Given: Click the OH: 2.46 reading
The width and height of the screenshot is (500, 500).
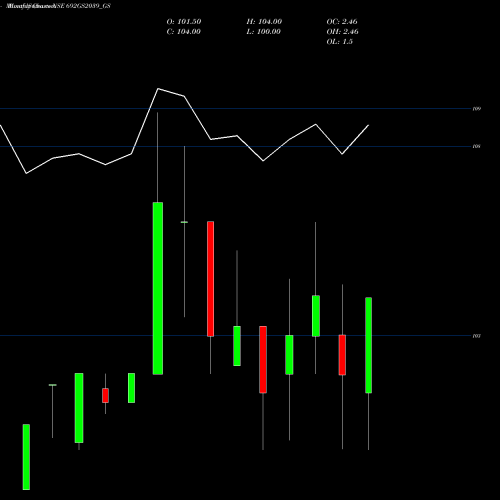Looking at the screenshot, I should tap(342, 32).
